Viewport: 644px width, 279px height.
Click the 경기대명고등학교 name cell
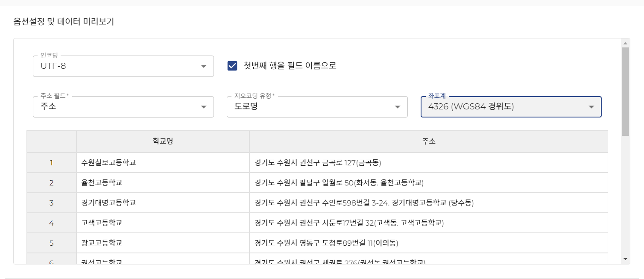[163, 203]
